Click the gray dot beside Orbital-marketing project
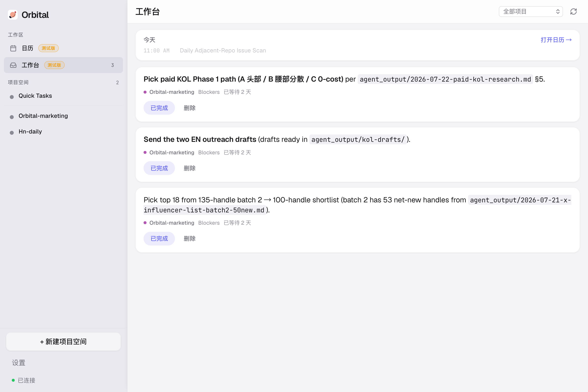The image size is (588, 392). tap(12, 117)
